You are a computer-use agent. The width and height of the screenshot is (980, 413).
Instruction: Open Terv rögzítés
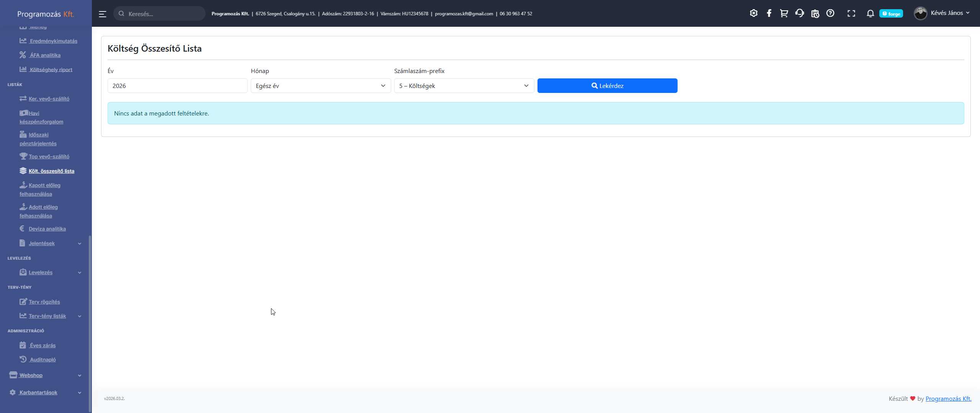tap(44, 302)
